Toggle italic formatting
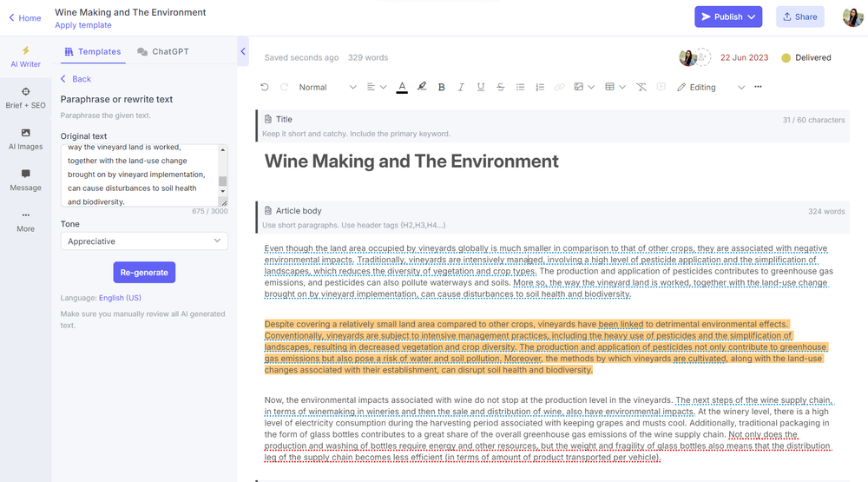The width and height of the screenshot is (868, 482). click(461, 87)
